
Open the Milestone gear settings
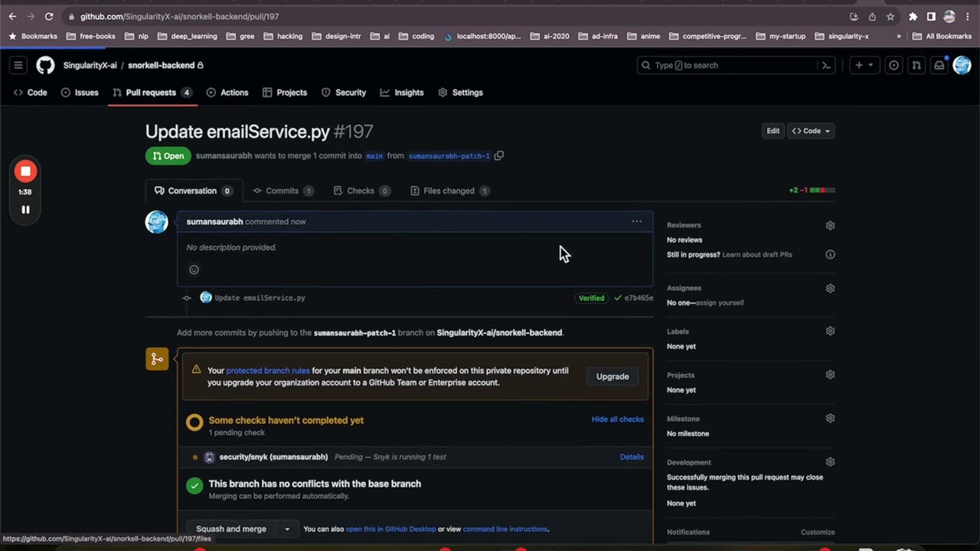830,418
